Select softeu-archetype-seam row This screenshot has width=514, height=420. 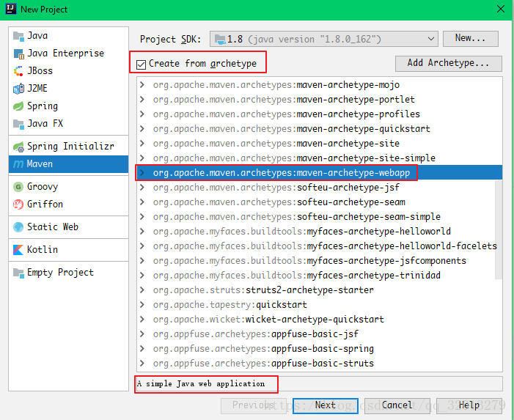coord(319,202)
